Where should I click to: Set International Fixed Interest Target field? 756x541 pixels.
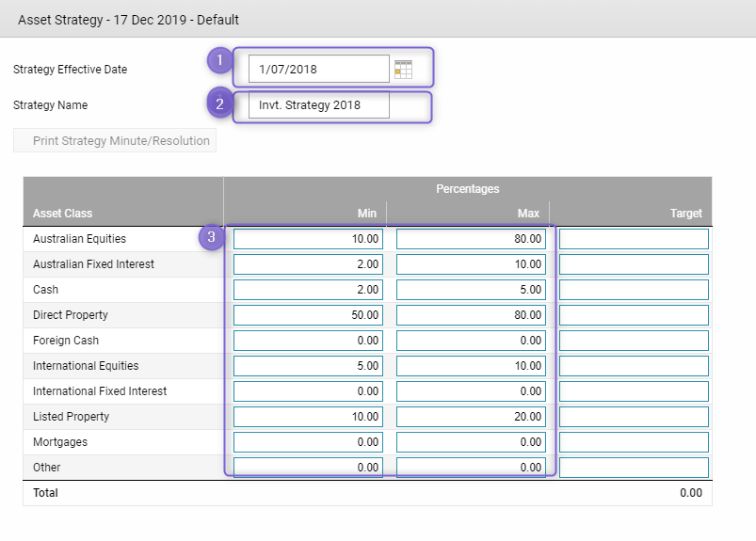(634, 391)
